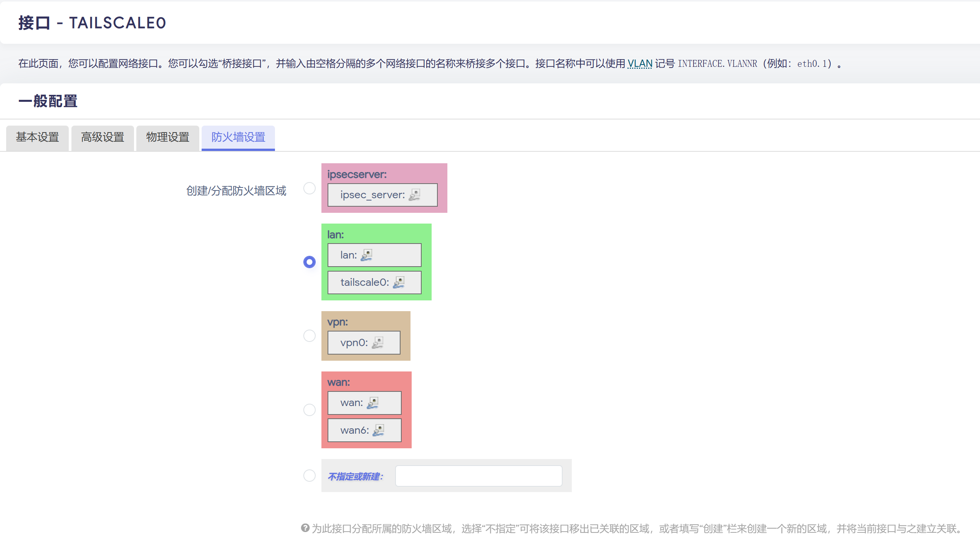Click the ipsec_server interface icon

tap(414, 195)
